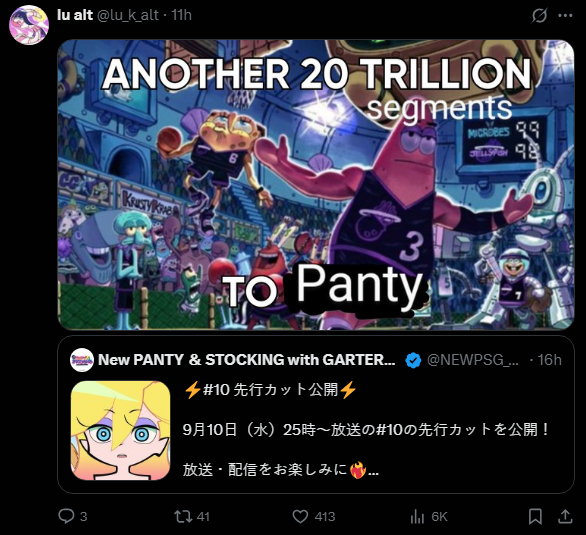
Task: Open the 11h timestamp link
Action: click(x=182, y=15)
